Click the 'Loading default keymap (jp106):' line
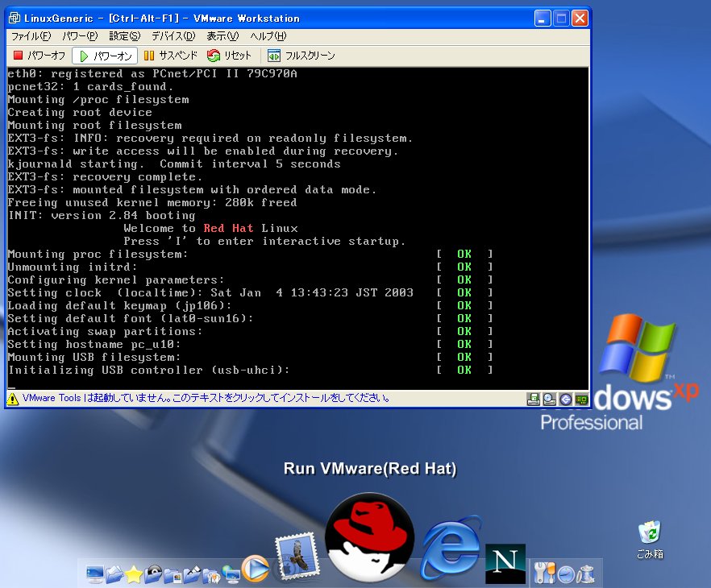 point(119,306)
